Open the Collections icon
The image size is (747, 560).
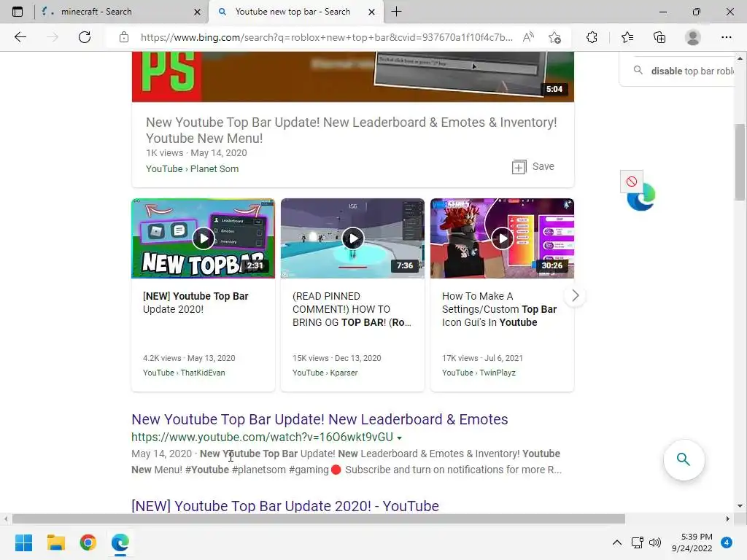659,37
